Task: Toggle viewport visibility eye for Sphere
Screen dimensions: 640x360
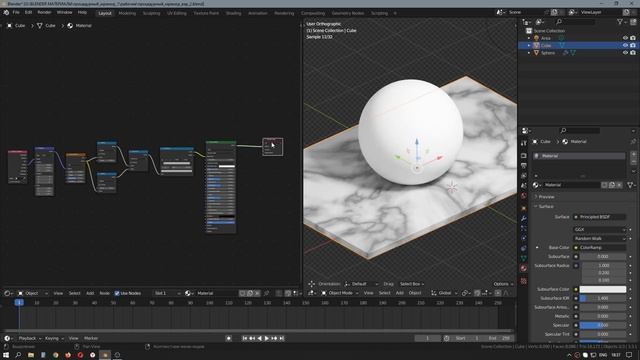Action: pos(625,53)
